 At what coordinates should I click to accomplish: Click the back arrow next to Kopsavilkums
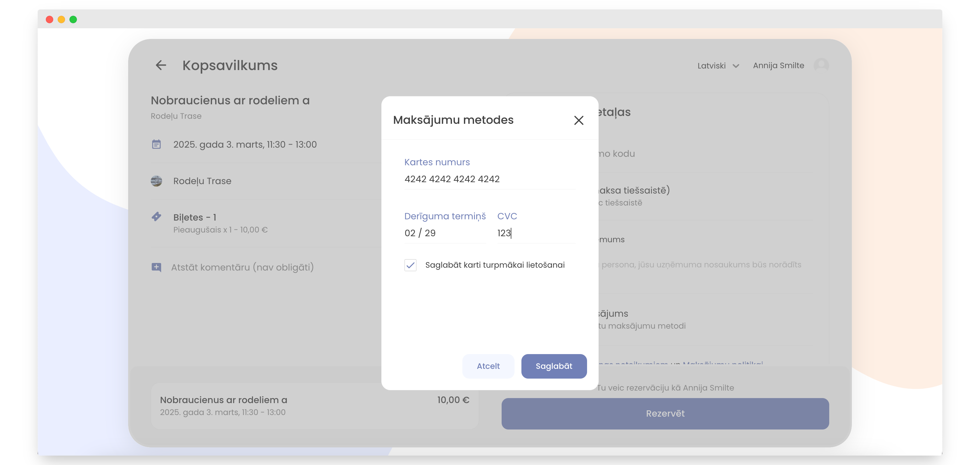point(161,65)
